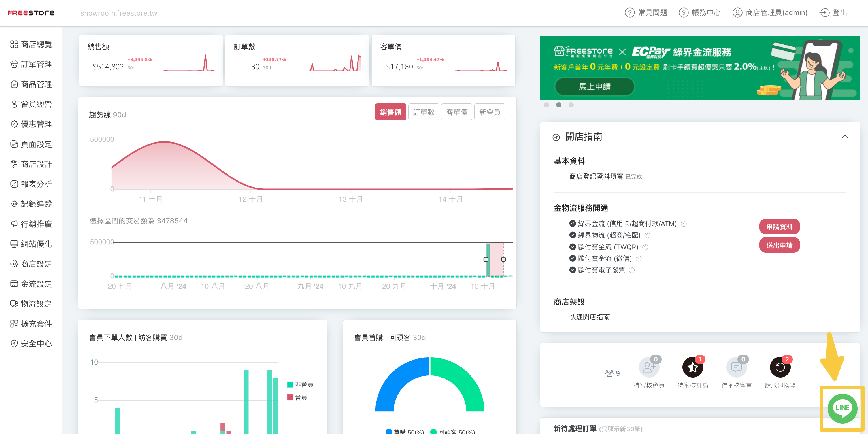Screen dimensions: 868x434
Task: Select the 訂單數 trend tab
Action: (x=424, y=112)
